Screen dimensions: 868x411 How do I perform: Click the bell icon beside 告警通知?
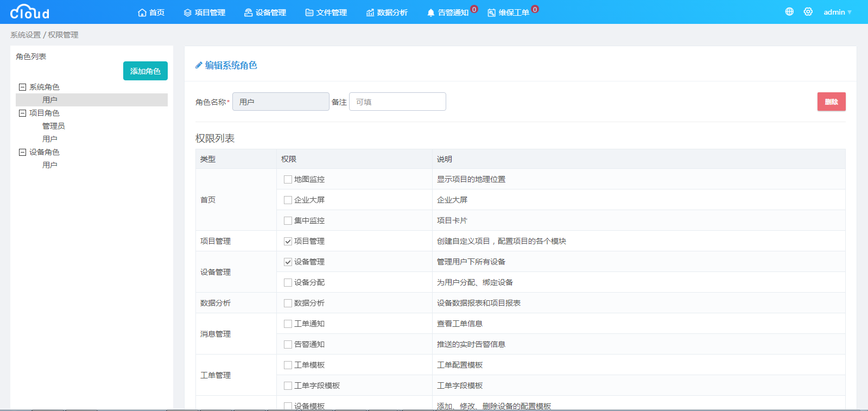pyautogui.click(x=431, y=12)
